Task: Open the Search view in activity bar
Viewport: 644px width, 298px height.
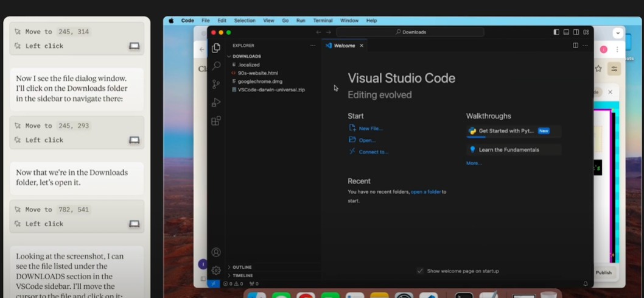Action: [216, 66]
